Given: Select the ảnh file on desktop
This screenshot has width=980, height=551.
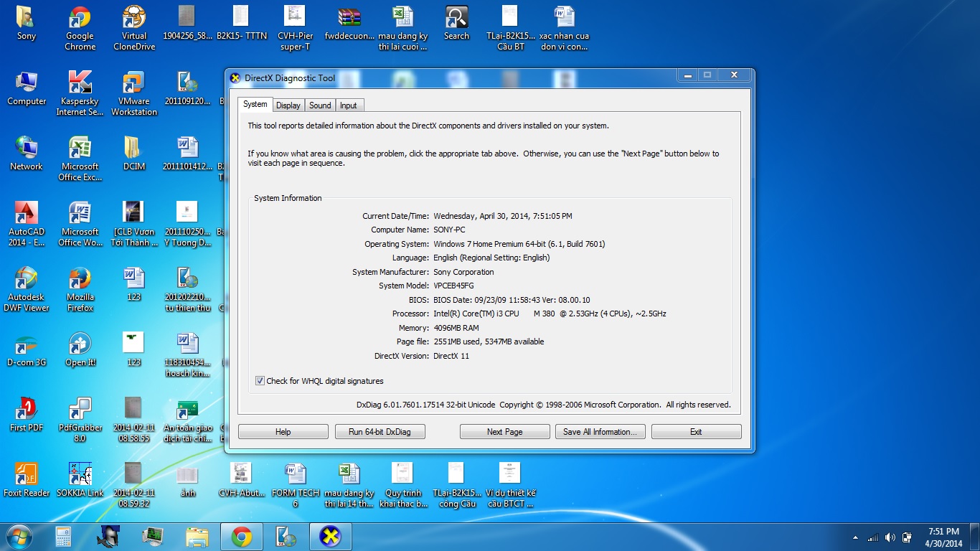Looking at the screenshot, I should point(188,480).
